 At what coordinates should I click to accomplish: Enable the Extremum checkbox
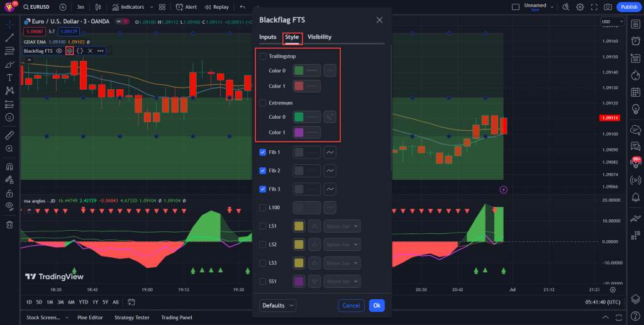pos(262,102)
